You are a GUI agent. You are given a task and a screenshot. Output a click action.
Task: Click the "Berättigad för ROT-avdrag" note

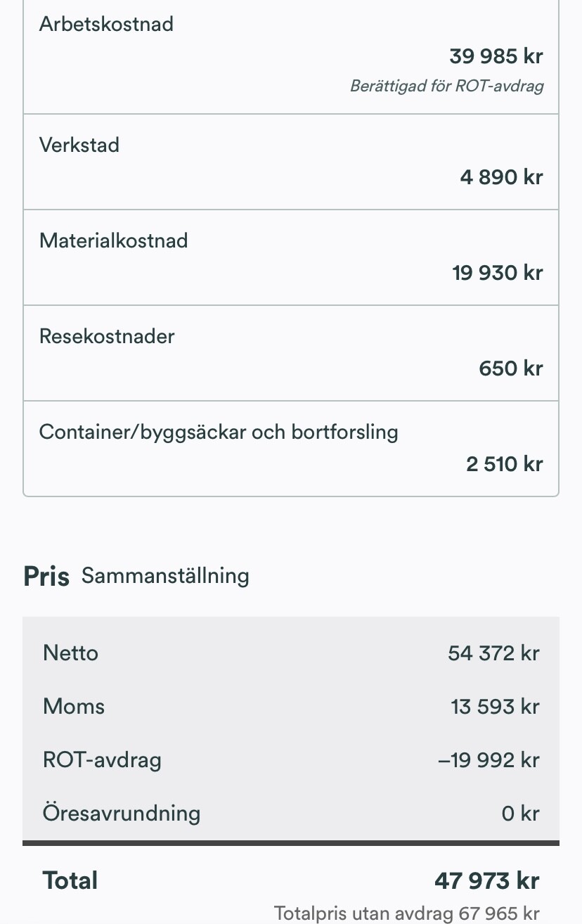coord(446,87)
